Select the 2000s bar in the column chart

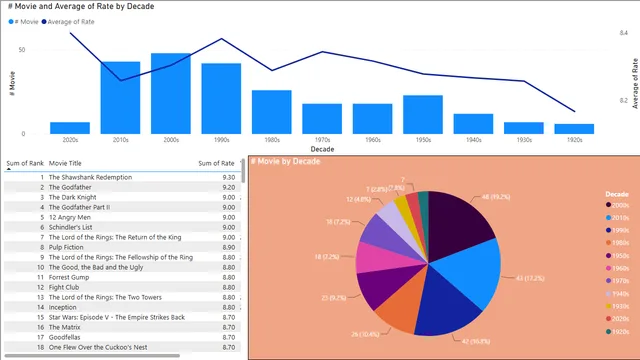171,93
